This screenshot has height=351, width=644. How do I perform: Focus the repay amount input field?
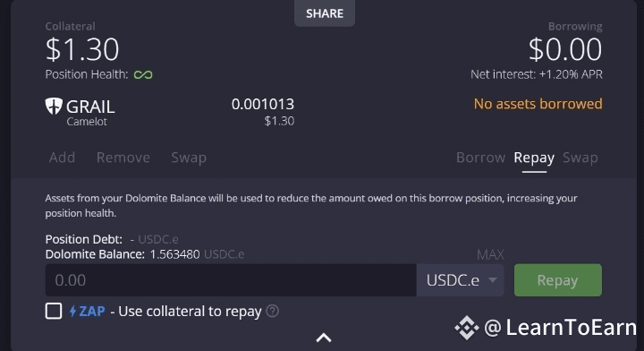(231, 280)
